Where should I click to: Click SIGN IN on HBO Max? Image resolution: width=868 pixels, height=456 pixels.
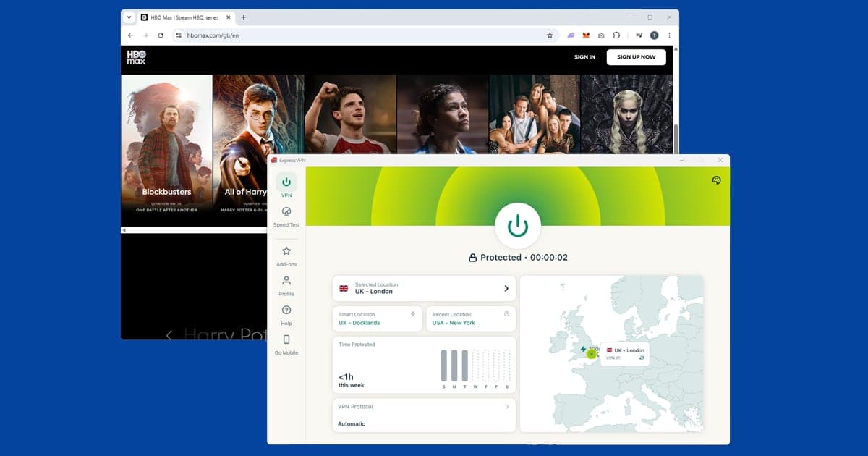coord(584,57)
